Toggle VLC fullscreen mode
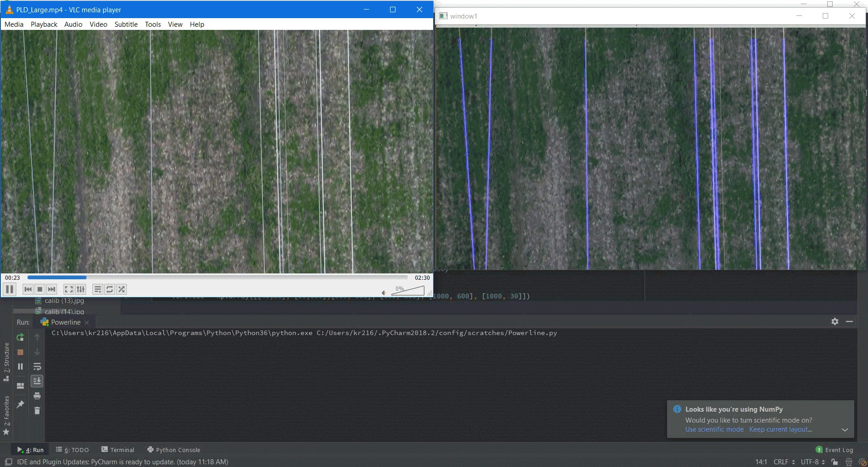This screenshot has width=868, height=467. 68,289
